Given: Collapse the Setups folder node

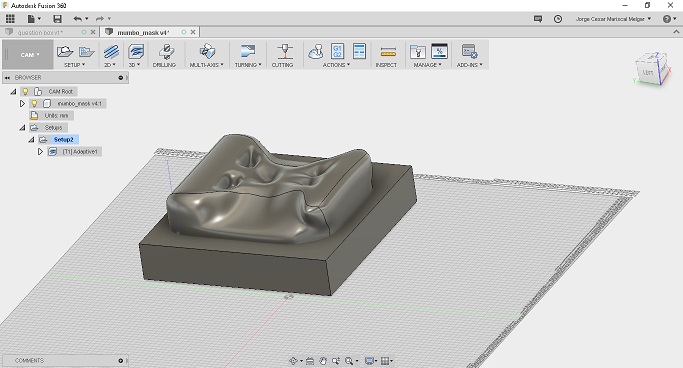Looking at the screenshot, I should tap(22, 128).
